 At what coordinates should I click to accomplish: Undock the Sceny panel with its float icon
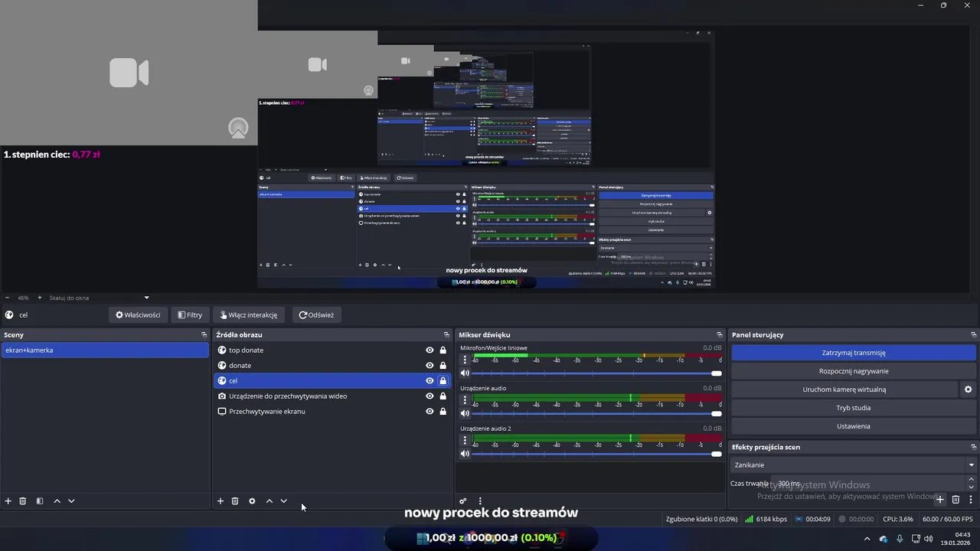(204, 334)
